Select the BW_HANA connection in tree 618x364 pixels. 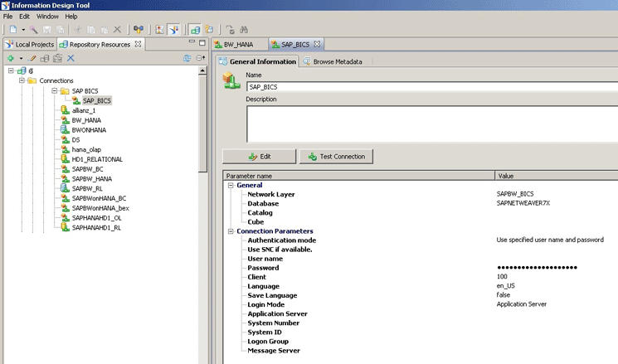coord(86,120)
